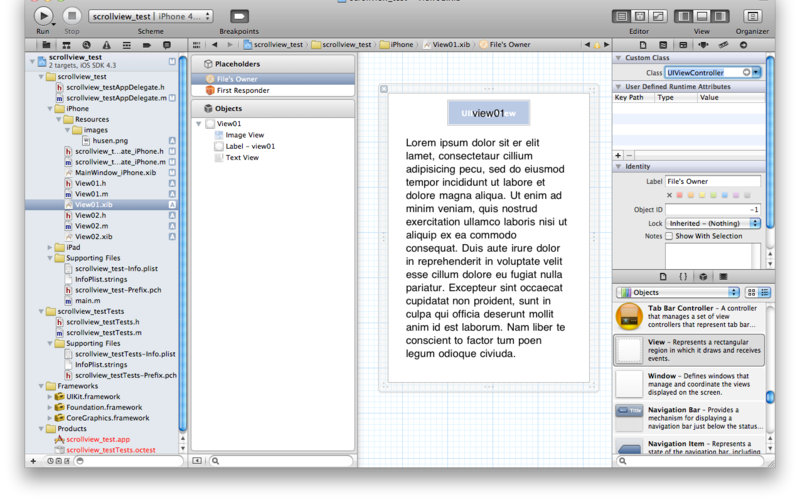Toggle the Debug area view button
This screenshot has height=502, width=800.
(702, 16)
